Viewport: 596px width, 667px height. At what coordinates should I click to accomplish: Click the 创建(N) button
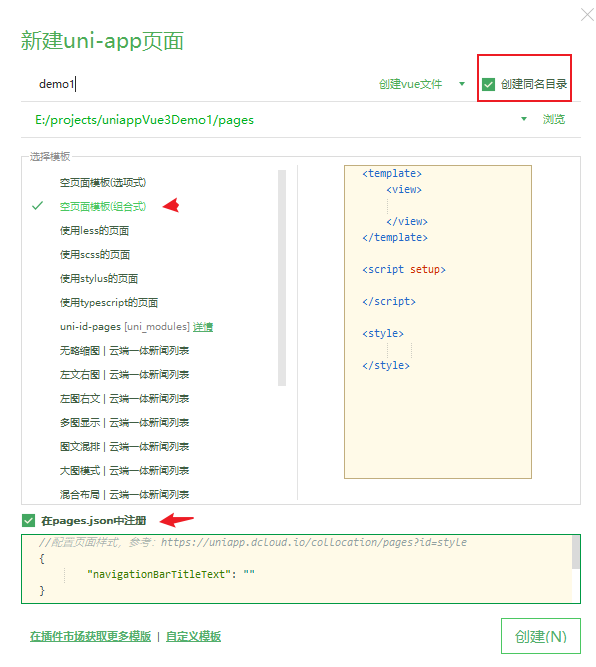pyautogui.click(x=541, y=636)
